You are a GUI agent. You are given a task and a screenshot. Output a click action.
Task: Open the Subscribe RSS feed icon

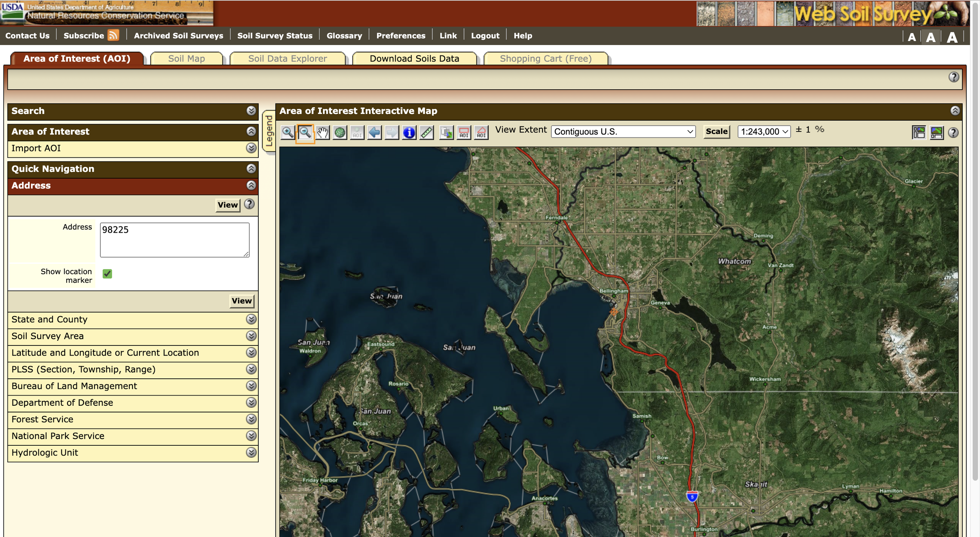coord(113,35)
